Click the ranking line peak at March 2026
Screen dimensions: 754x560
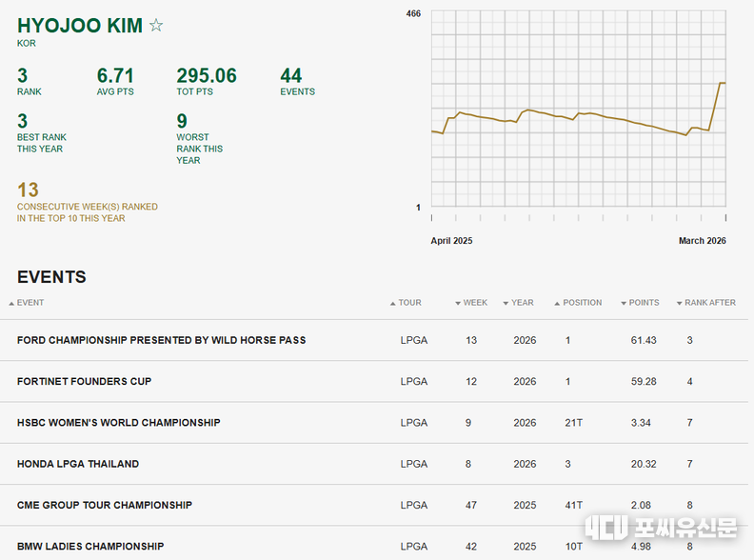pyautogui.click(x=722, y=84)
